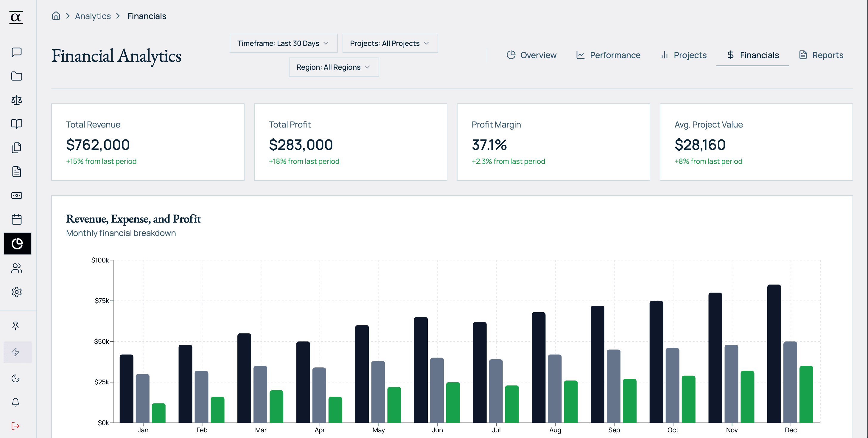Click '+8% from last period' text
The height and width of the screenshot is (438, 868).
pyautogui.click(x=708, y=161)
